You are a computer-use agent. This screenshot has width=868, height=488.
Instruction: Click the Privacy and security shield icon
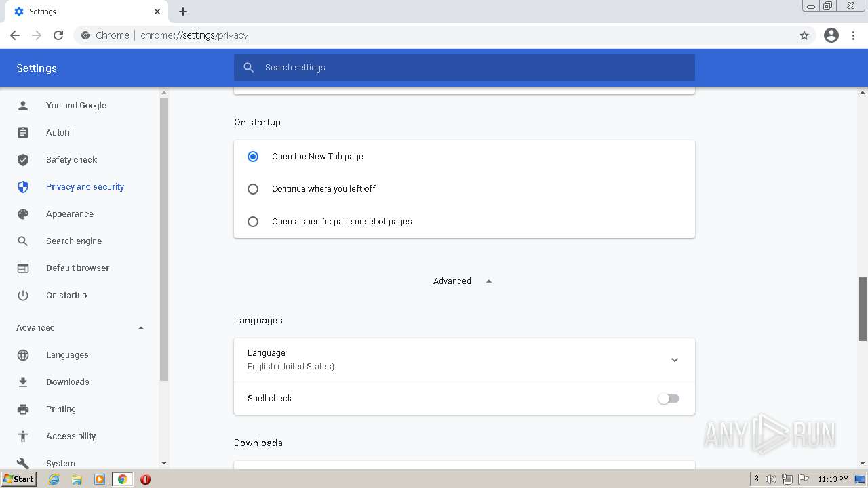tap(23, 186)
